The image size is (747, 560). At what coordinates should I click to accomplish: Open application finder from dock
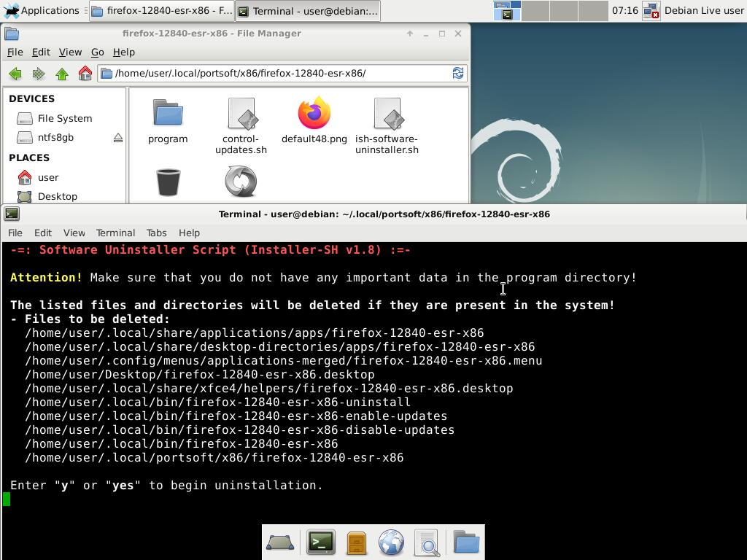click(427, 542)
